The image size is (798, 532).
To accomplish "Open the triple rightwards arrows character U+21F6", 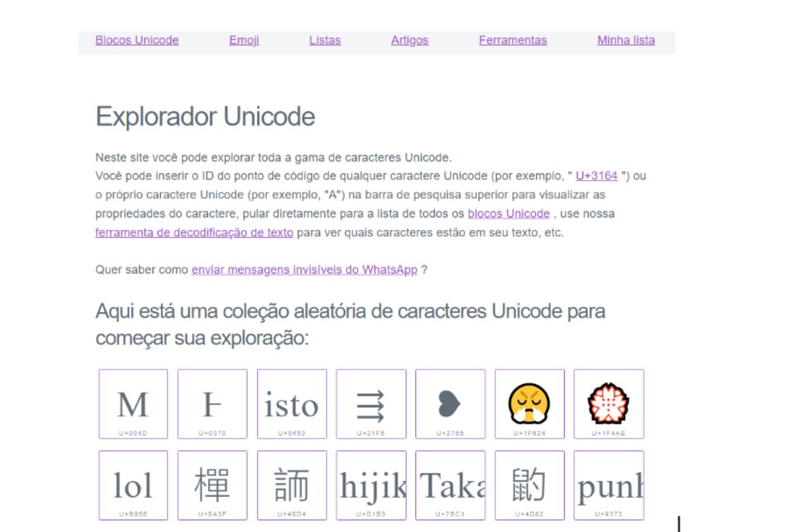I will [371, 404].
